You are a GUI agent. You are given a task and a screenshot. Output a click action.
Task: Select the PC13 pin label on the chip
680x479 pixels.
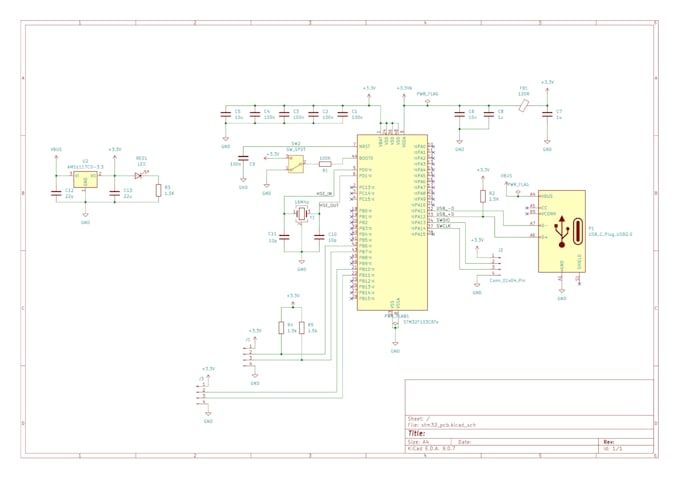click(x=367, y=187)
